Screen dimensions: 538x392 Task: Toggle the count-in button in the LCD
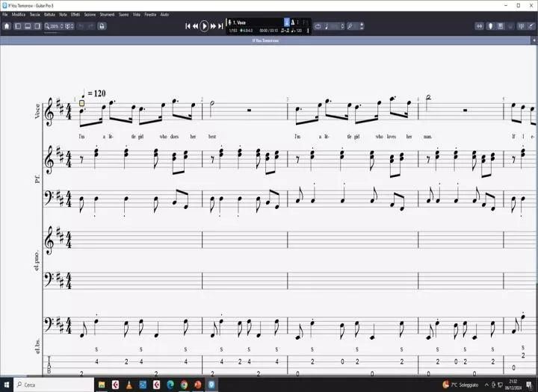(x=287, y=22)
